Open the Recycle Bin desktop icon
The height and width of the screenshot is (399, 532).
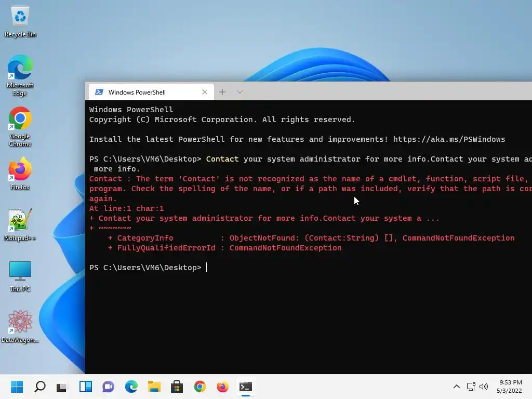[20, 22]
